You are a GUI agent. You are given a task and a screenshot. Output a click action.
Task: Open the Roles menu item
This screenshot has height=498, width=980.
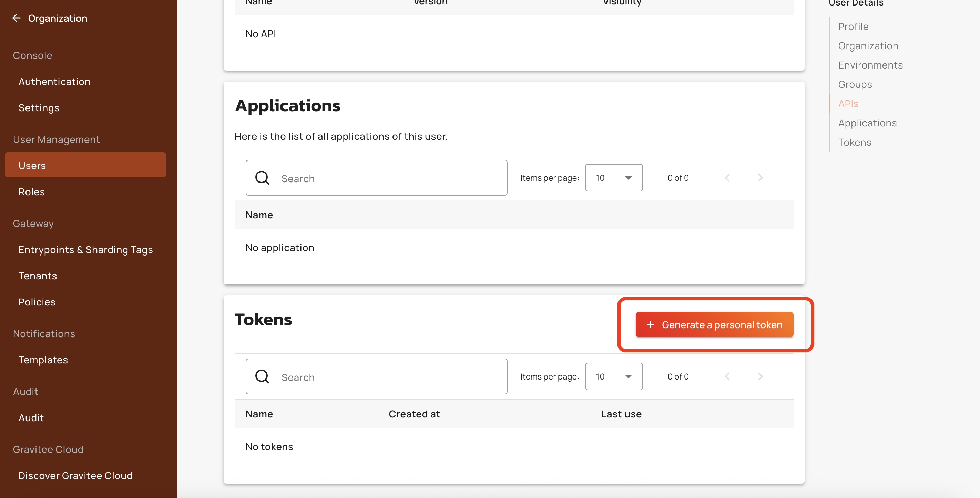tap(32, 192)
